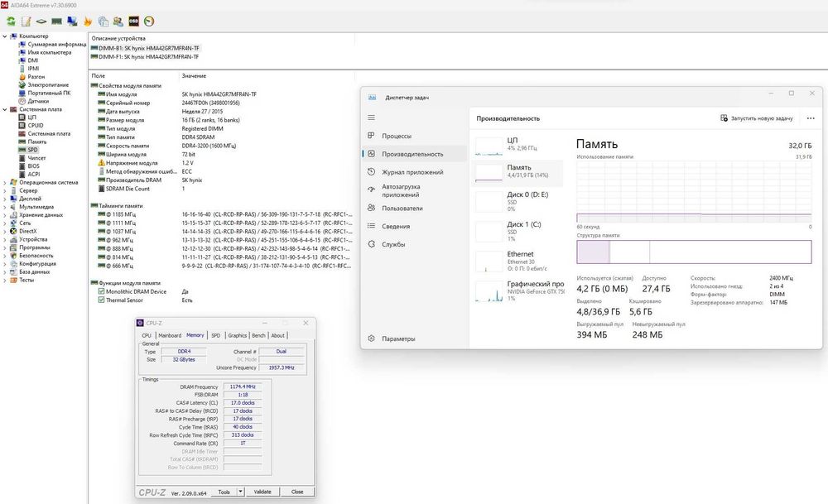Collapse the Компьютер tree node

click(x=5, y=36)
